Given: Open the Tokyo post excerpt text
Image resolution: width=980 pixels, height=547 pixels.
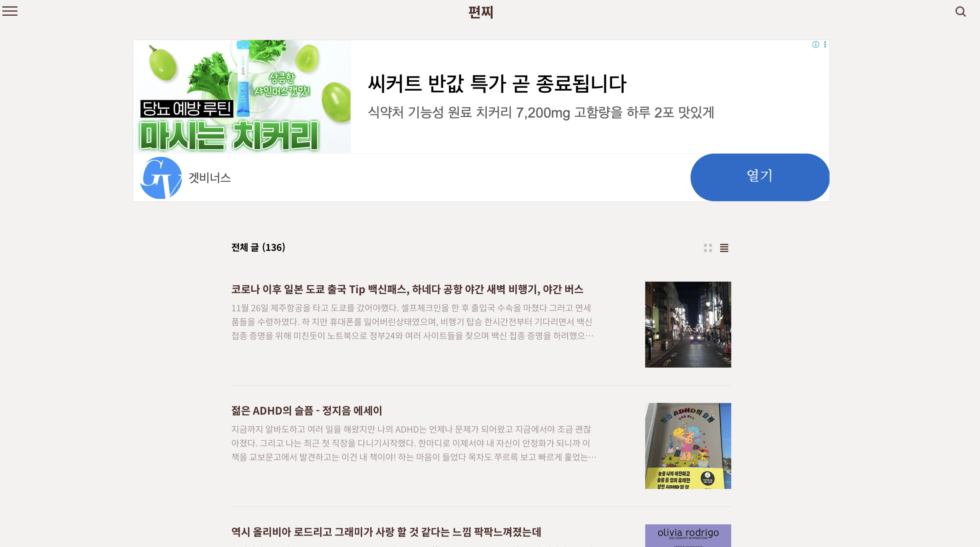Looking at the screenshot, I should [412, 322].
